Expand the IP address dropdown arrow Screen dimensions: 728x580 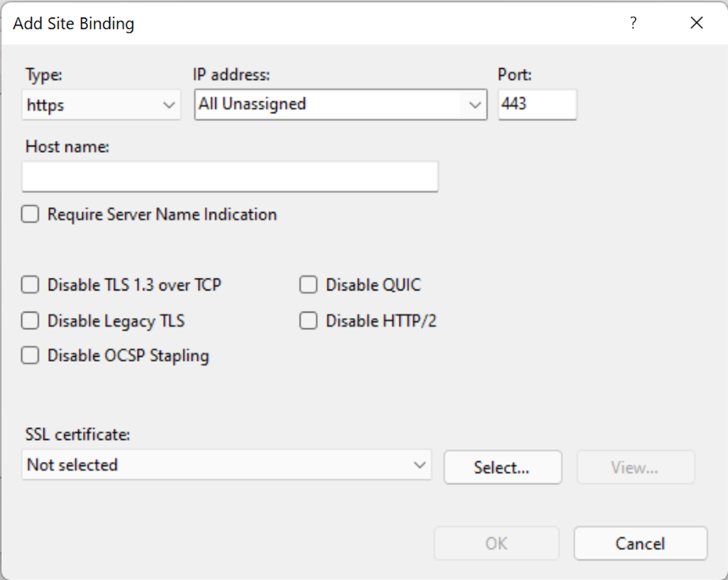click(x=475, y=105)
